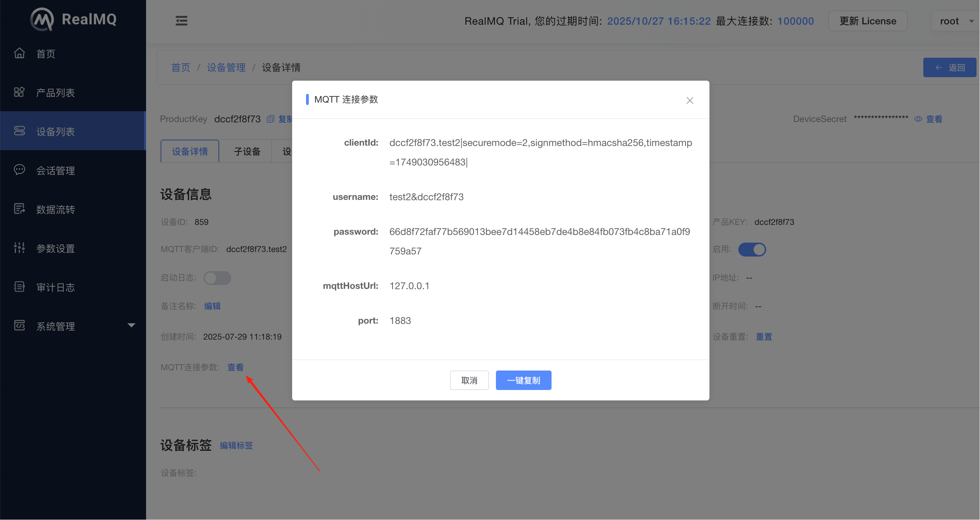This screenshot has height=520, width=980.
Task: Click the 取消 button in dialog
Action: coord(469,380)
